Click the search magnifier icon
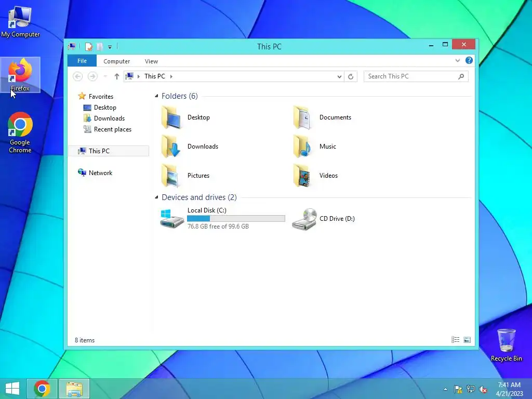Screen dimensions: 532x399 coord(461,76)
